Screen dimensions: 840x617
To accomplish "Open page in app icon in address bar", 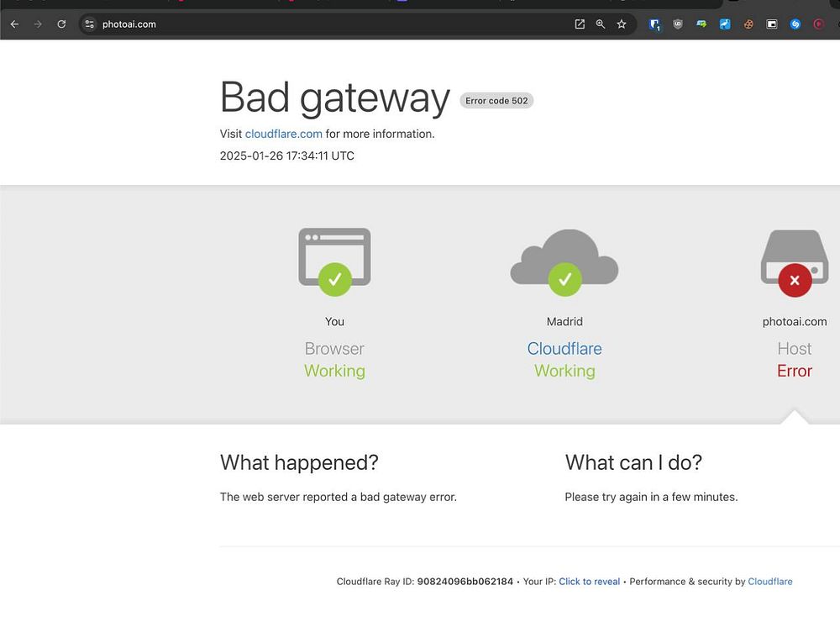I will click(580, 24).
